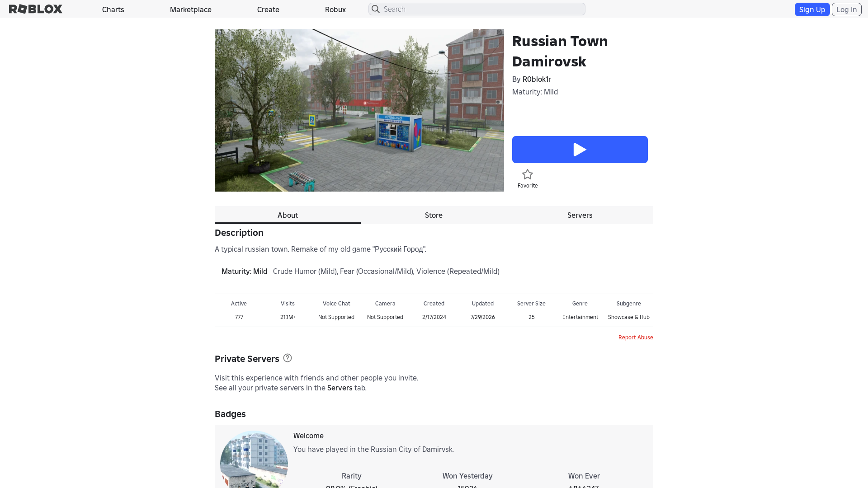Click the Visits value 21.1M+
The image size is (868, 488).
tap(288, 317)
